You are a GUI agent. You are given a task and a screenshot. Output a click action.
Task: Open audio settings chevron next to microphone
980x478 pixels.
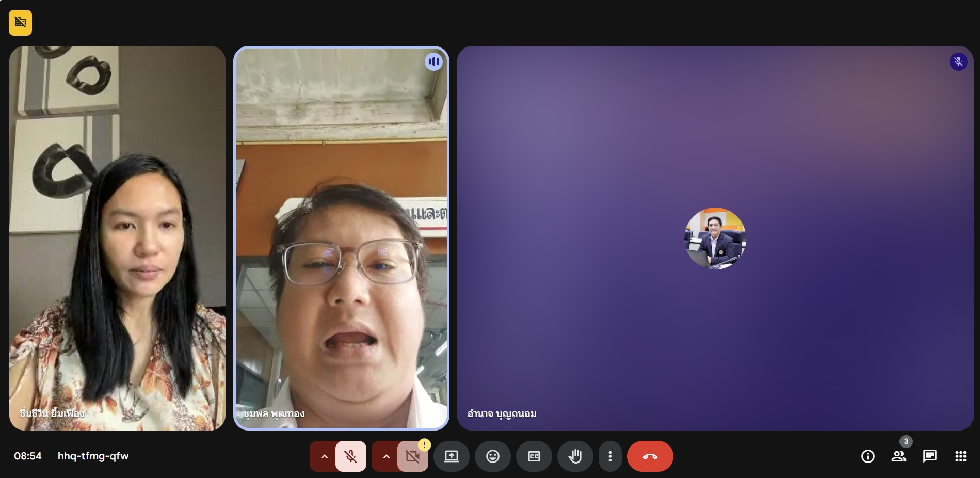coord(324,456)
